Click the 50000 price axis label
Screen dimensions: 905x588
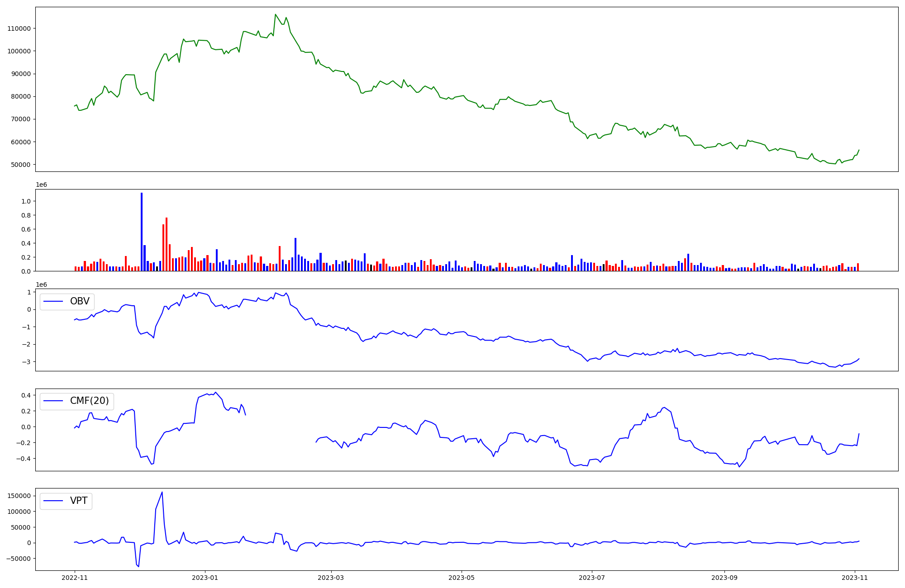[x=21, y=165]
